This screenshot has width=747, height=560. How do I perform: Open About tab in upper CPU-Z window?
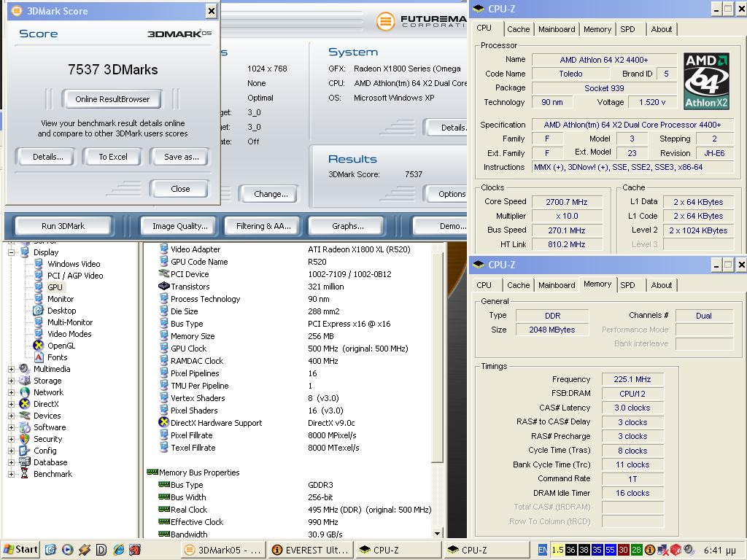pyautogui.click(x=661, y=29)
